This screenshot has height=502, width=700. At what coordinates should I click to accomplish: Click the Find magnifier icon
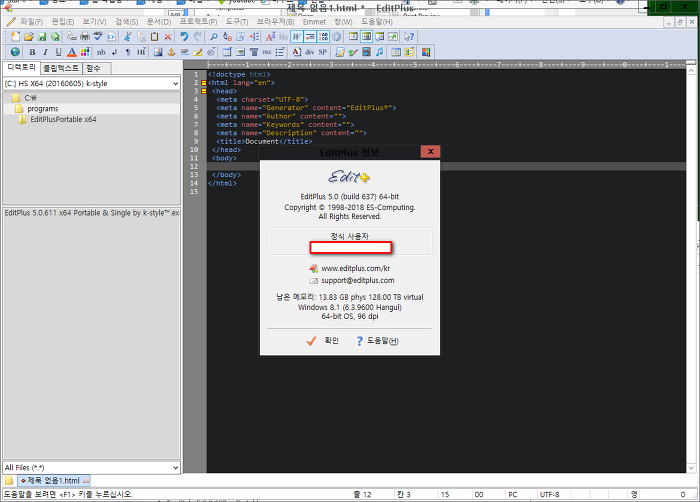click(212, 37)
